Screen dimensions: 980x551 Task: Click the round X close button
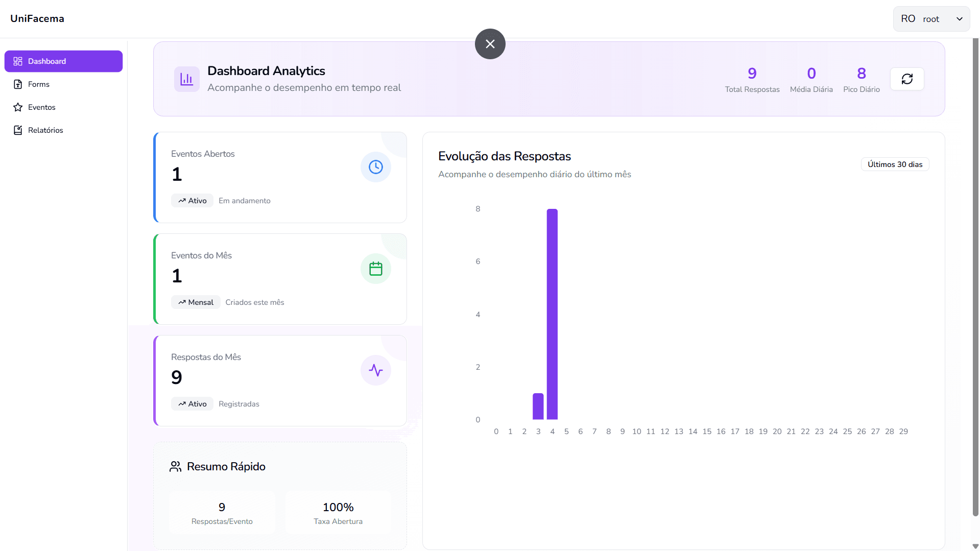coord(490,44)
